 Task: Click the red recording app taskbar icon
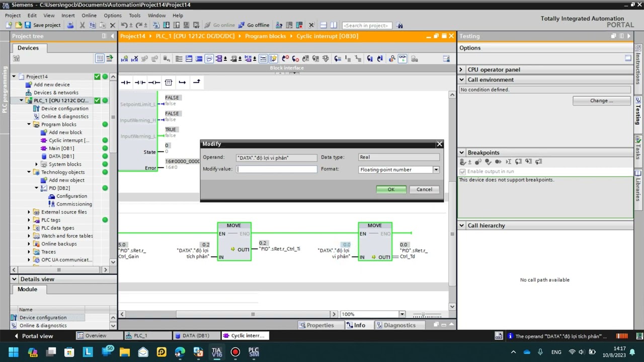point(235,352)
